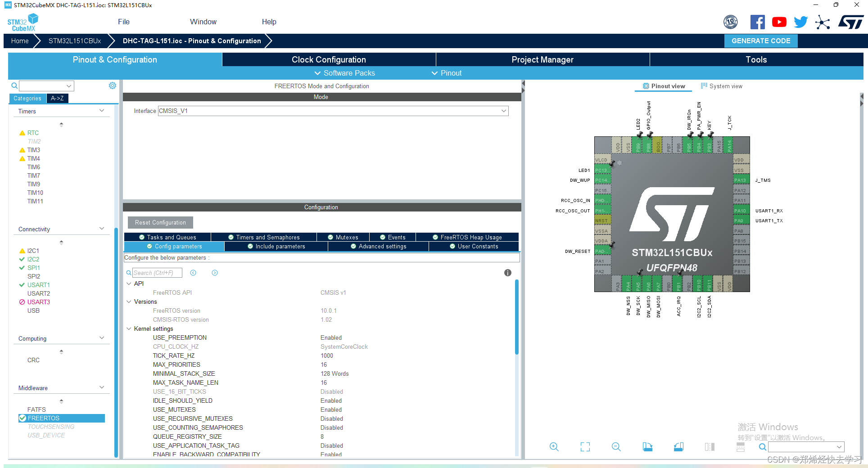This screenshot has height=468, width=868.
Task: Open the Software Packs dropdown
Action: coord(344,73)
